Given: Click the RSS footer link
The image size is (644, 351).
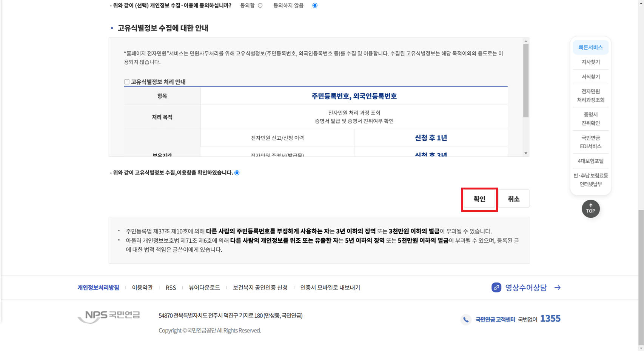Looking at the screenshot, I should [x=171, y=287].
